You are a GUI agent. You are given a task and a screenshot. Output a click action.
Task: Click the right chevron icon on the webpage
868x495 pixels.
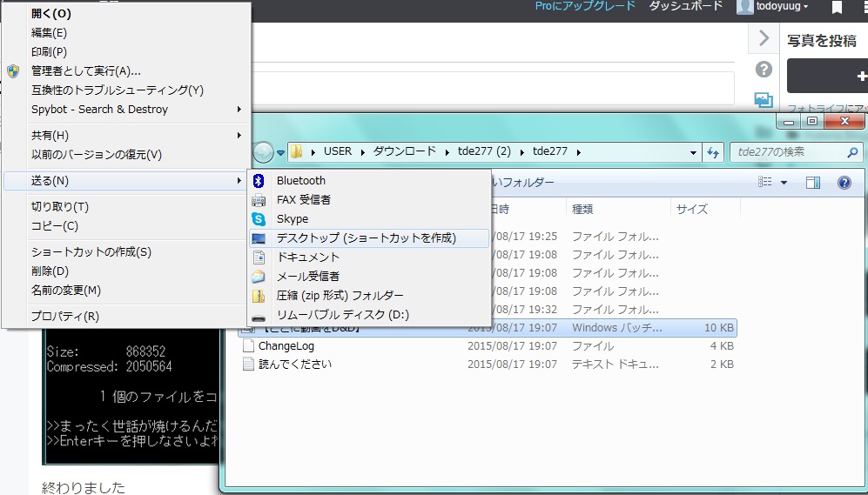pos(764,38)
